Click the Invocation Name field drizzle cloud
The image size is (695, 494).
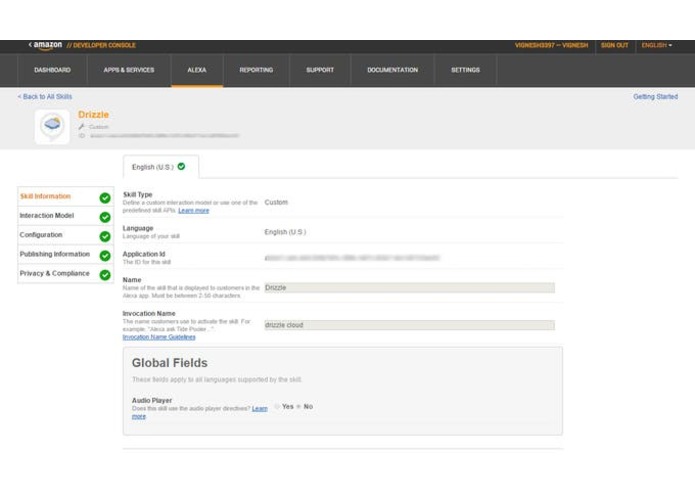410,325
